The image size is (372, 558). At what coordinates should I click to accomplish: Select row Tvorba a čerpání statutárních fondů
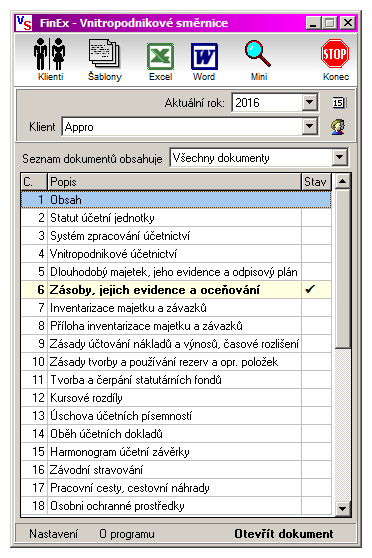[176, 380]
